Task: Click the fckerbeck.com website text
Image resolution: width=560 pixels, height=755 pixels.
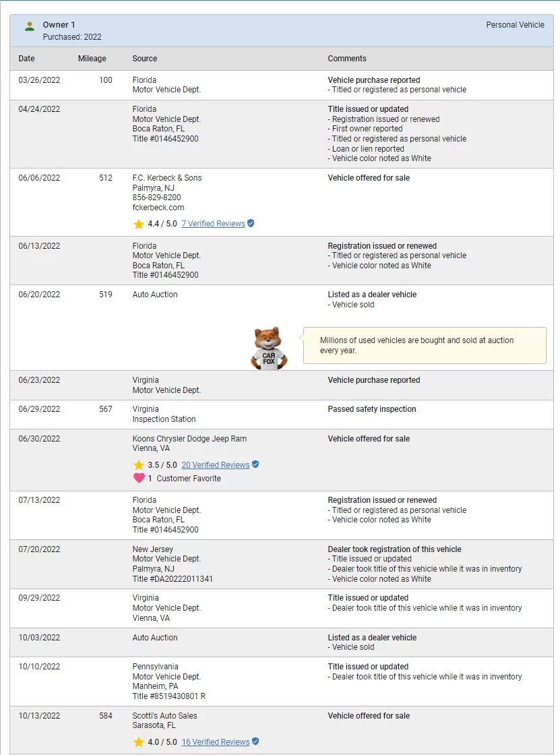Action: pos(158,208)
